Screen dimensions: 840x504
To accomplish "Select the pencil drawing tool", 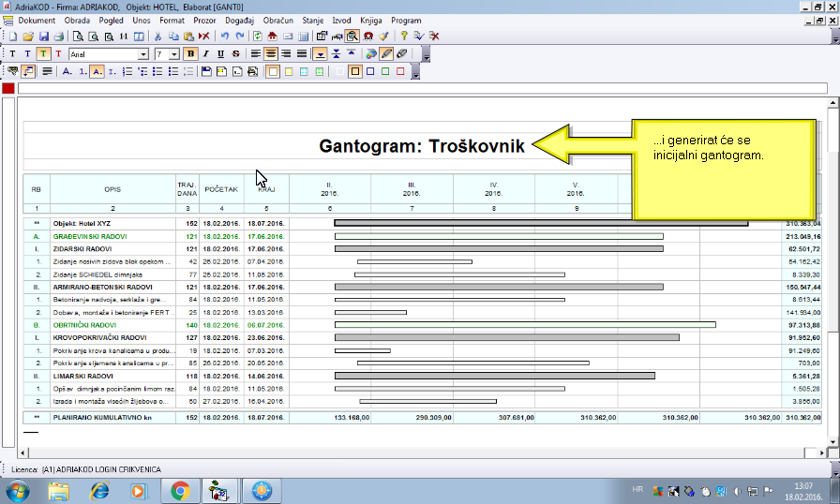I will tap(386, 54).
